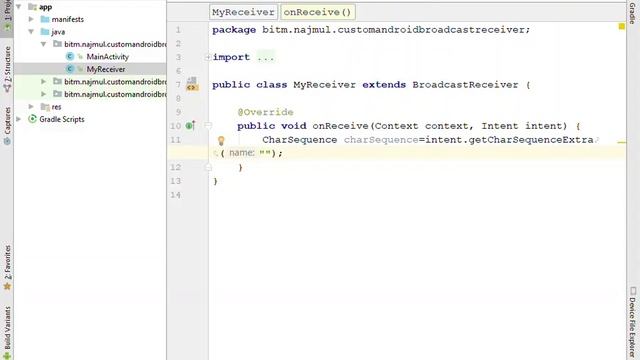640x360 pixels.
Task: Click the manifests folder icon
Action: 45,19
